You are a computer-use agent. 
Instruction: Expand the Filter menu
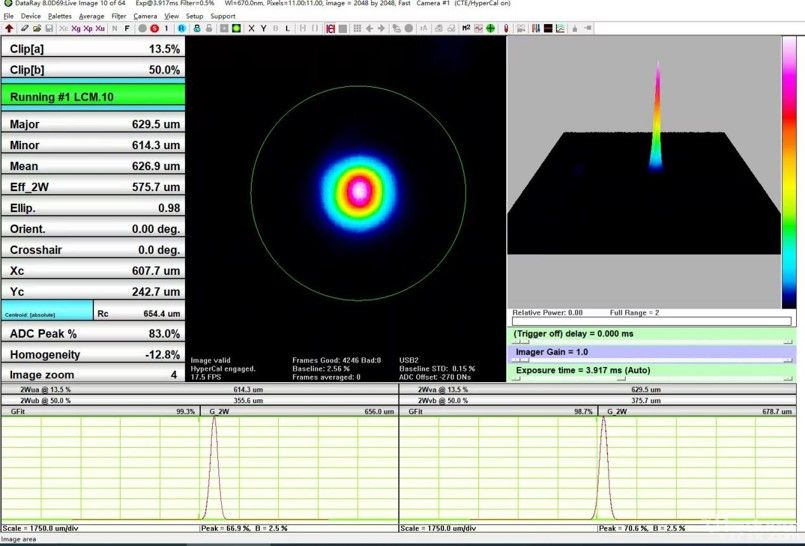(x=119, y=16)
